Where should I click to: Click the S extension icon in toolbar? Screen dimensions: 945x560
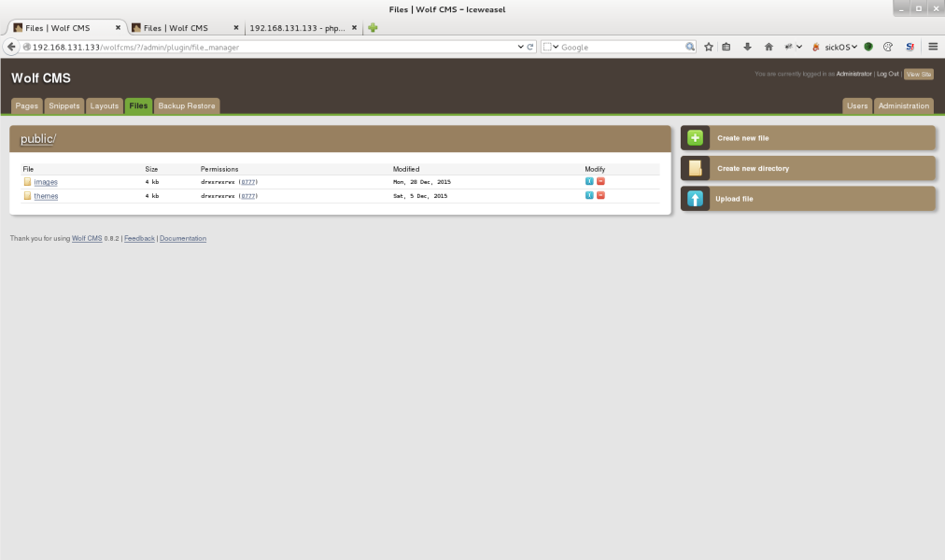coord(910,47)
